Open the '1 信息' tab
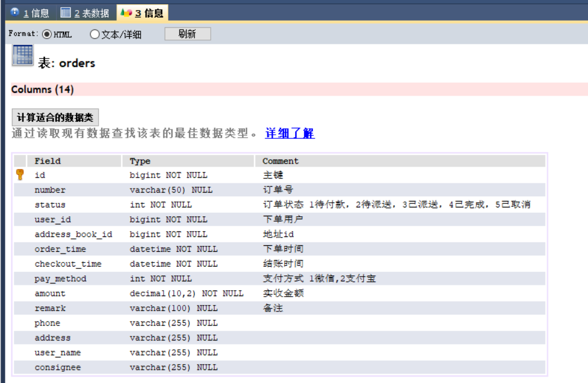This screenshot has width=588, height=383. click(31, 13)
